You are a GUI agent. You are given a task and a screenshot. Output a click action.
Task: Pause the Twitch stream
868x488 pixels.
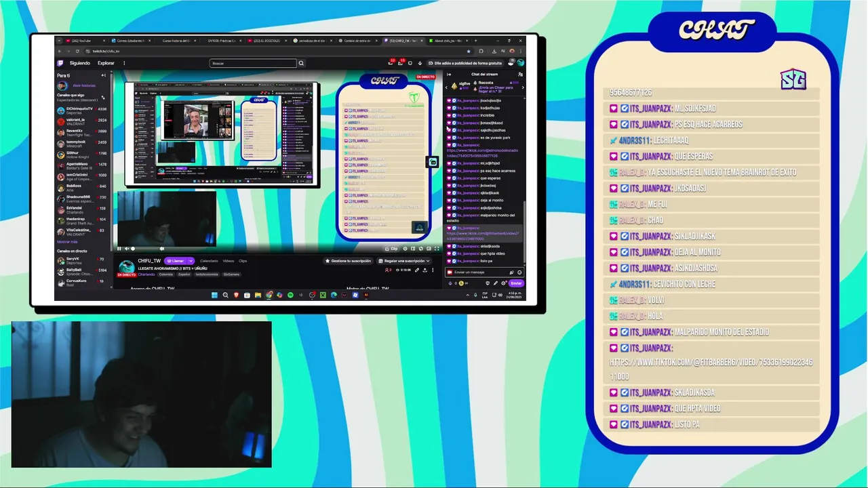[119, 249]
